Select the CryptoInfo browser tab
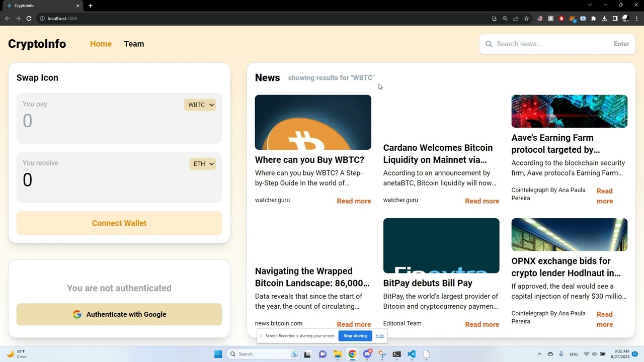This screenshot has height=362, width=644. click(43, 6)
